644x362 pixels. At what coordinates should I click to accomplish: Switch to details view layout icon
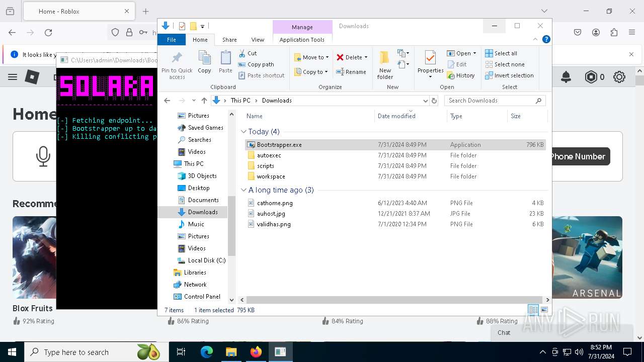(533, 310)
